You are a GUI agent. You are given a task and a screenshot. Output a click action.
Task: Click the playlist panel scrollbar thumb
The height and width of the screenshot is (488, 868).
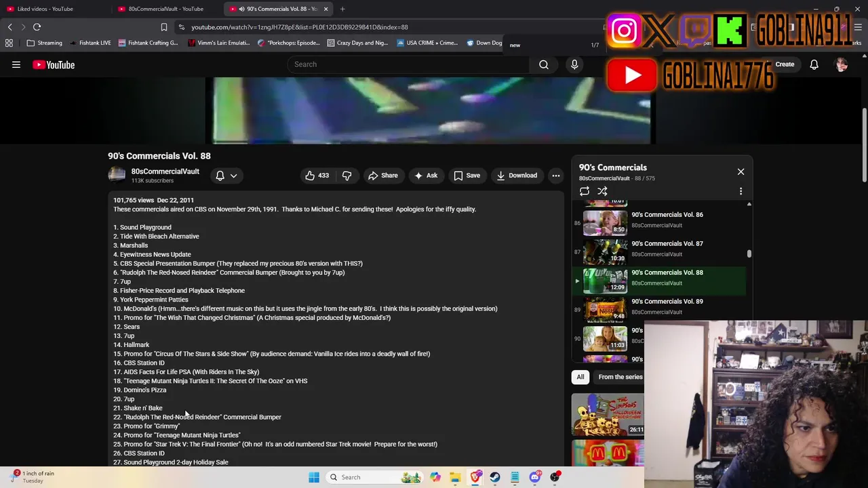coord(749,253)
